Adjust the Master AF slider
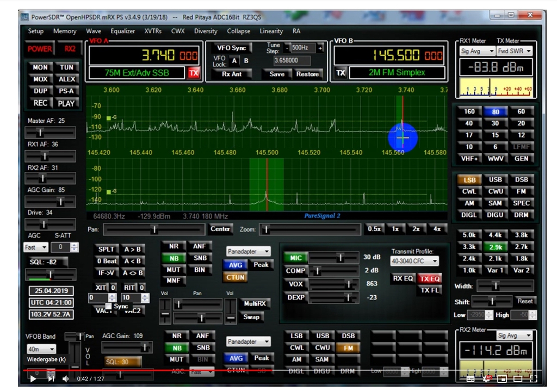This screenshot has height=392, width=557. (x=50, y=133)
